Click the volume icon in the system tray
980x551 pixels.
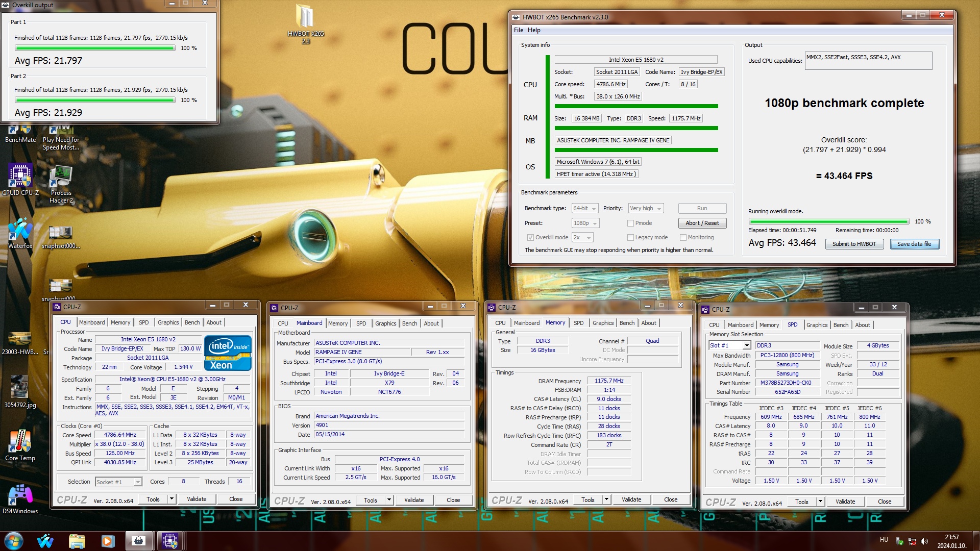[924, 541]
